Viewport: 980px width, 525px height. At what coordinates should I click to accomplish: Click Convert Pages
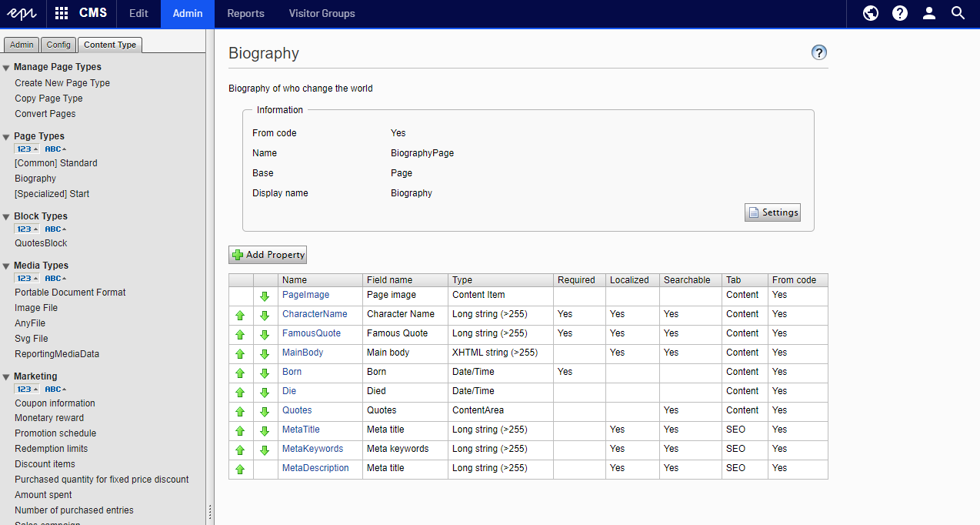[x=45, y=114]
